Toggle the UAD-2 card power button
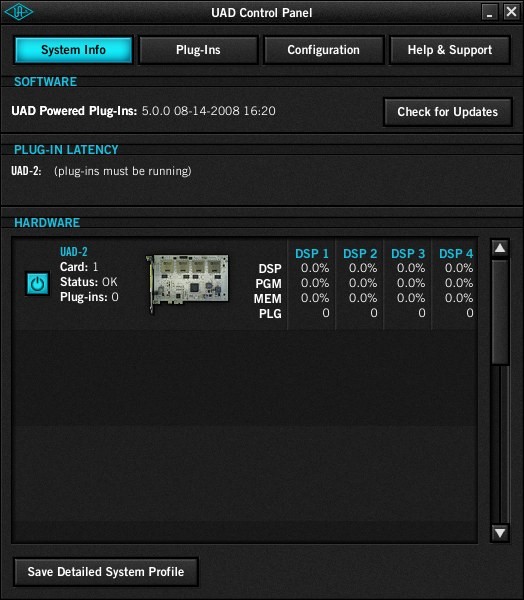 [37, 284]
